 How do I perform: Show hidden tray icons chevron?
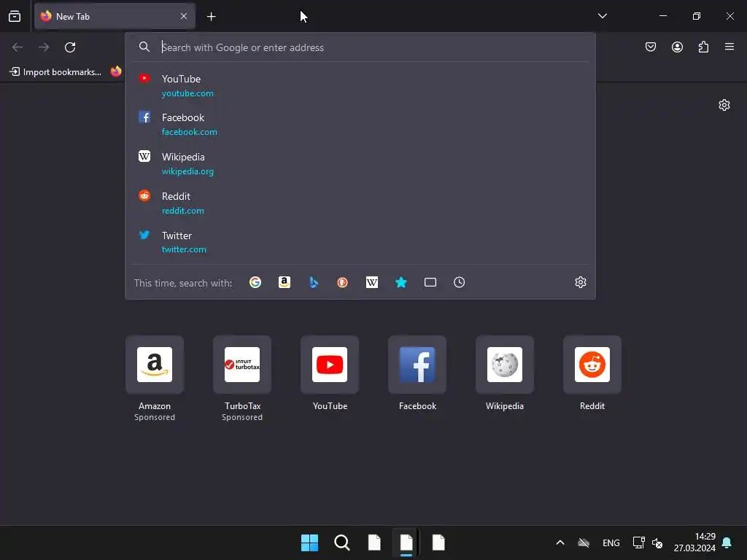[560, 542]
